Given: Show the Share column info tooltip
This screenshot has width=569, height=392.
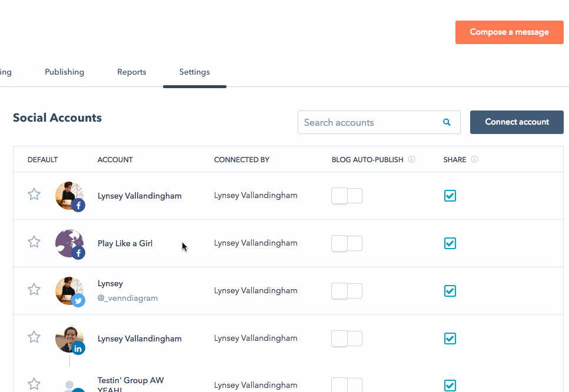Looking at the screenshot, I should point(474,159).
